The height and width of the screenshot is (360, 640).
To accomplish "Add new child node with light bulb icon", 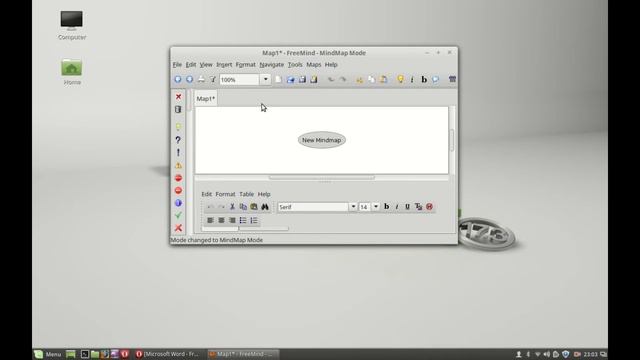I will pyautogui.click(x=400, y=79).
